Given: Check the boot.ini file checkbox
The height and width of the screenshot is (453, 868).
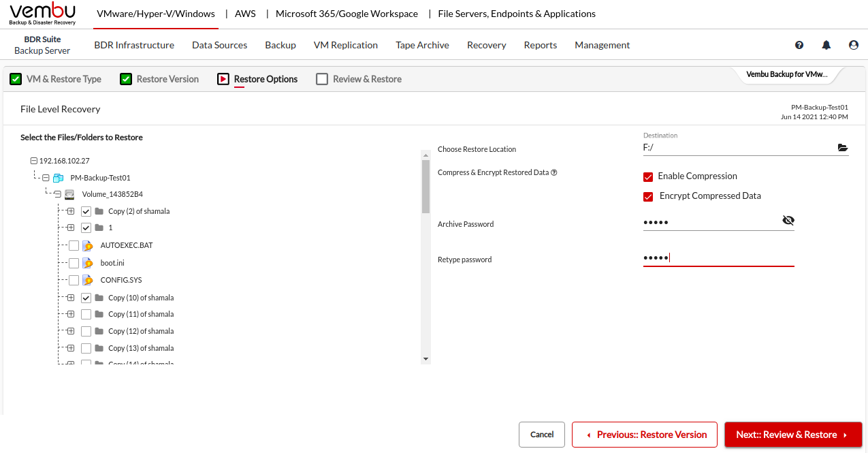Looking at the screenshot, I should coord(74,263).
